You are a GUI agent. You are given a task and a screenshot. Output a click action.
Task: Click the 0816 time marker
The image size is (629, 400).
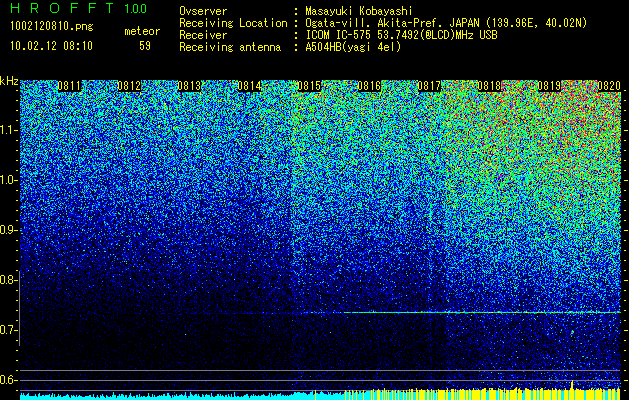(x=369, y=86)
